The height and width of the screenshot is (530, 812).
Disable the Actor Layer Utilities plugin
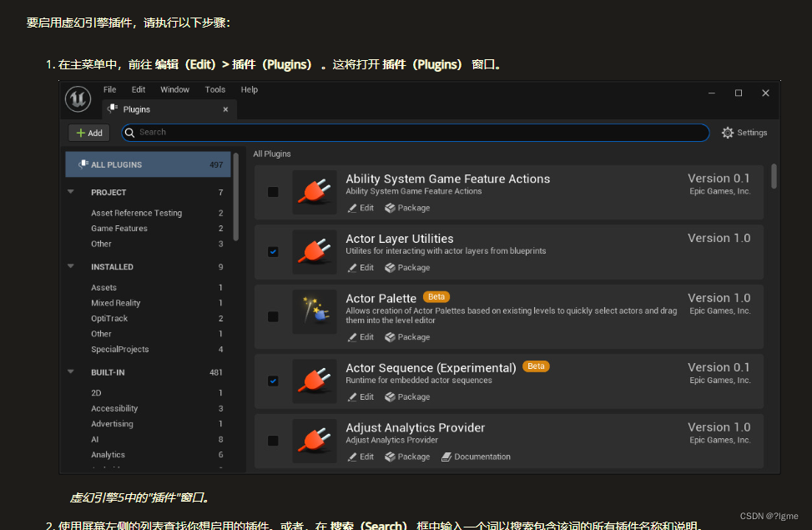tap(273, 250)
